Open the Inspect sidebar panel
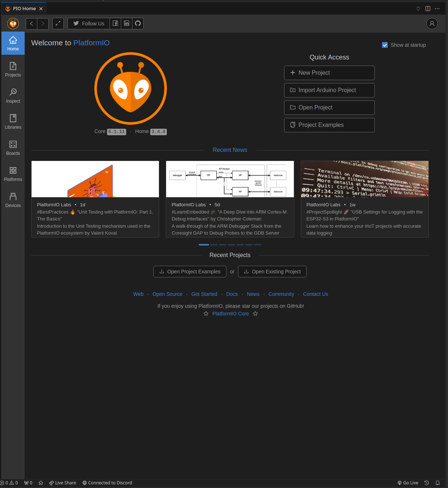This screenshot has width=448, height=488. 13,96
